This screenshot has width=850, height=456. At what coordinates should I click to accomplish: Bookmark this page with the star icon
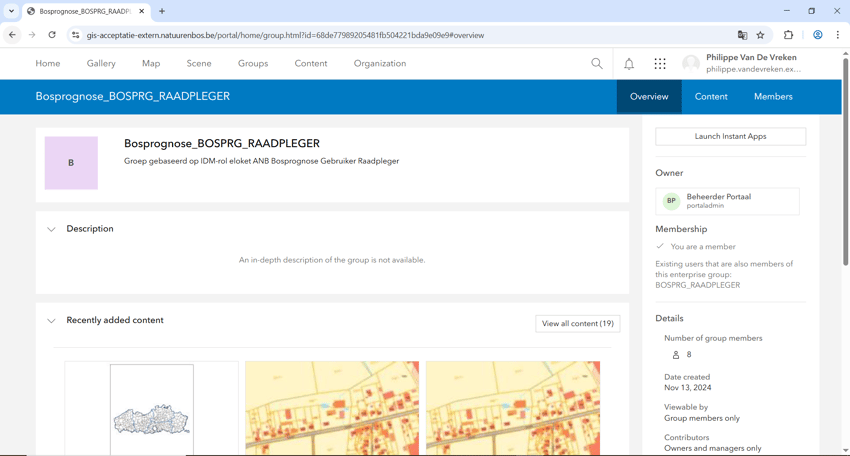point(761,35)
